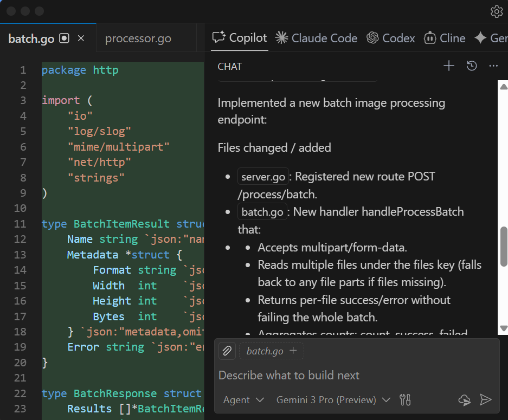Close the batch.go editor tab

(x=81, y=38)
